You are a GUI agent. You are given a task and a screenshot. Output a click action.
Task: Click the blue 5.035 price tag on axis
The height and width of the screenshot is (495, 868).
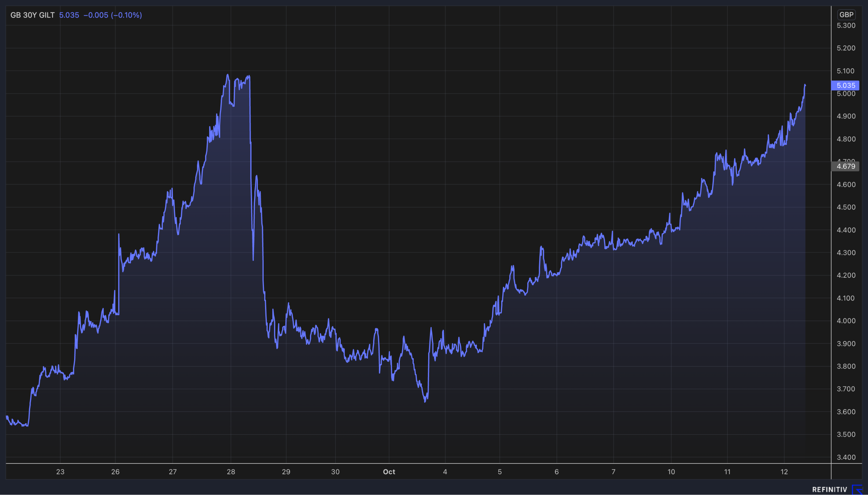pyautogui.click(x=845, y=85)
